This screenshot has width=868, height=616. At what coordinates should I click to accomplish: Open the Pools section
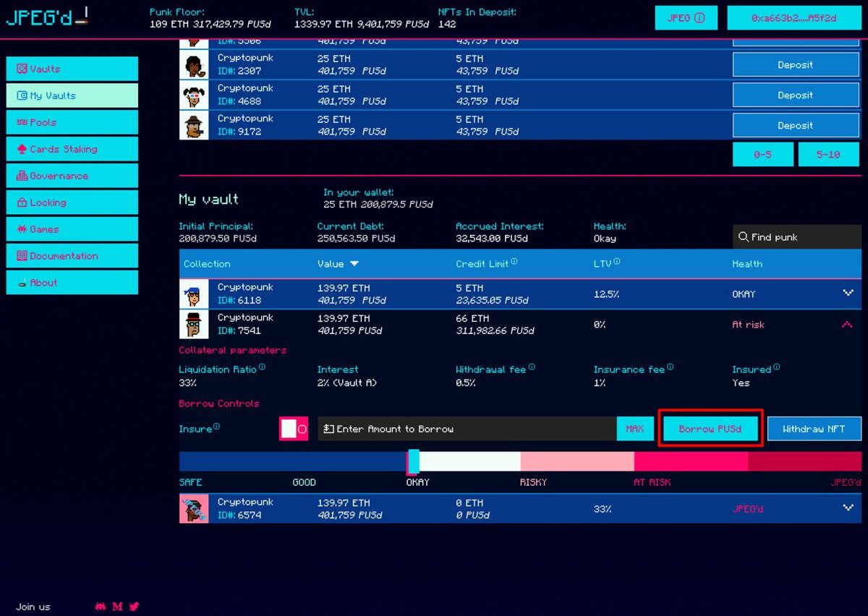tap(72, 122)
